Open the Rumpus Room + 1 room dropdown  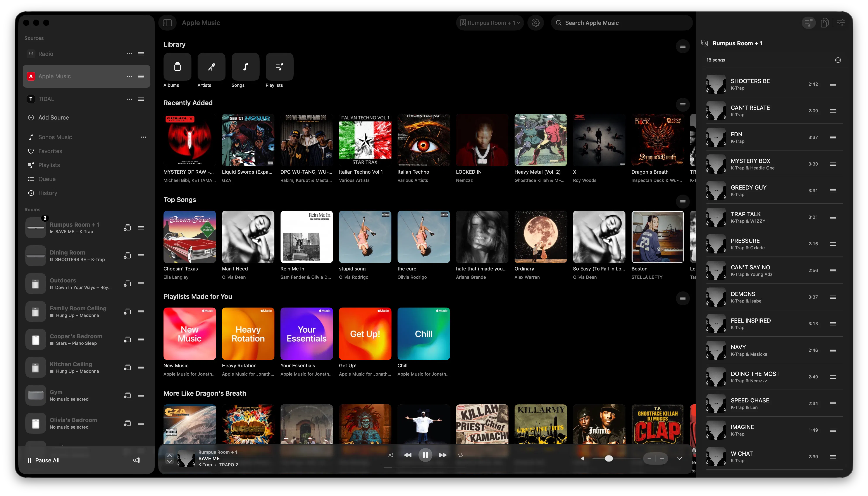pos(490,23)
